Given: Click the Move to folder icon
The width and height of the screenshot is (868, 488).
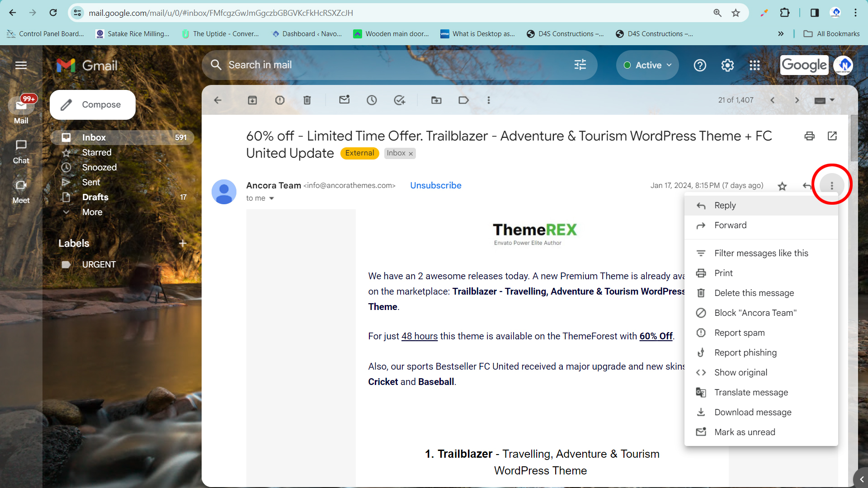Looking at the screenshot, I should (436, 100).
